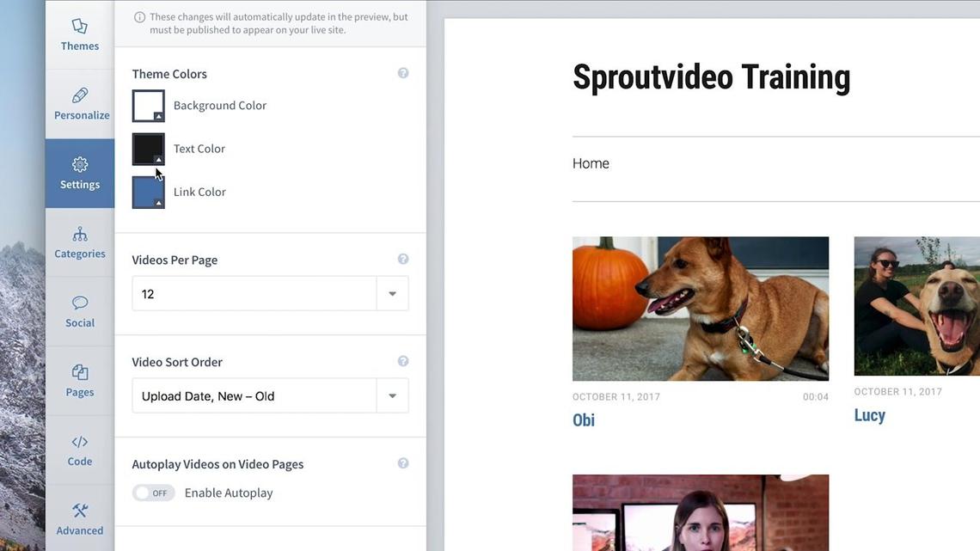Click the Advanced sidebar icon
The width and height of the screenshot is (980, 551).
coord(79,517)
